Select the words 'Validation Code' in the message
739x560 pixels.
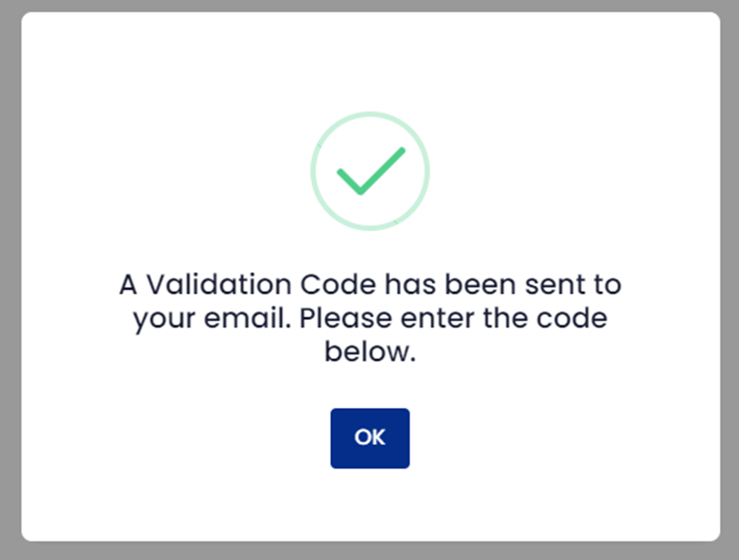coord(261,285)
